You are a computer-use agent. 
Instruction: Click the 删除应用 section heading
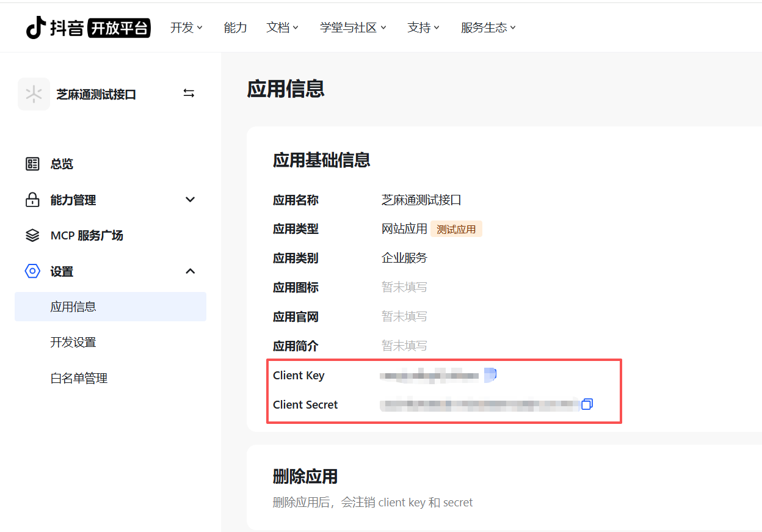point(305,476)
